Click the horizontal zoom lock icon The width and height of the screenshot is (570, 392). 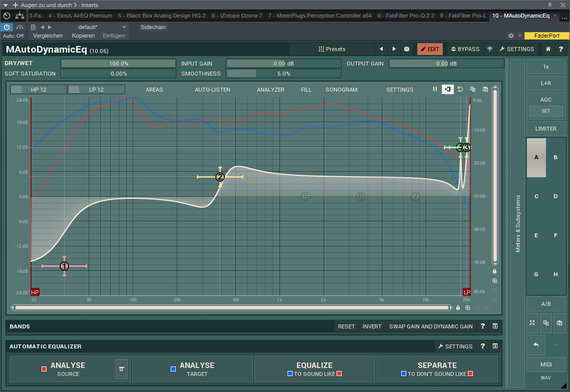tap(458, 308)
